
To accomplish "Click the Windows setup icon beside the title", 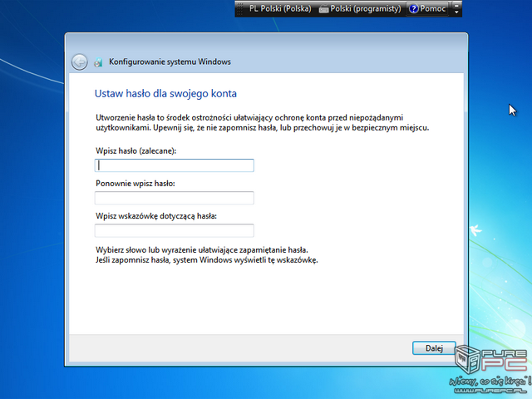I will coord(98,62).
